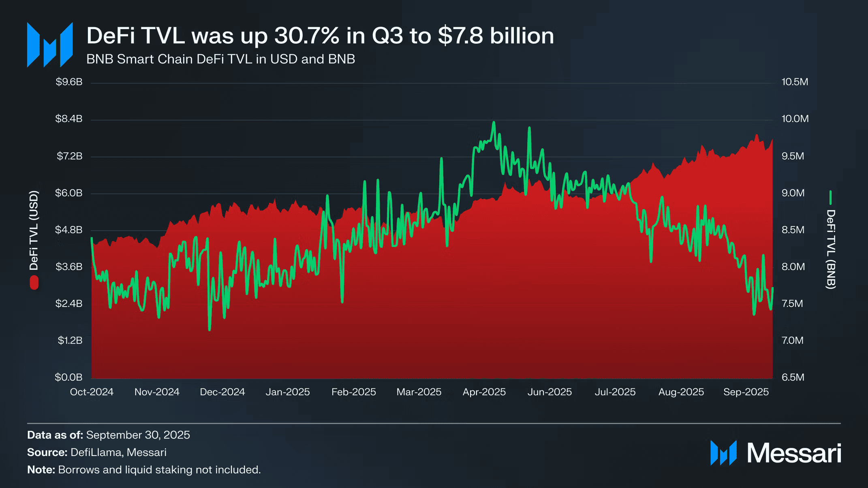Viewport: 868px width, 488px height.
Task: Click the Messari wordmark text at bottom right
Action: (794, 453)
